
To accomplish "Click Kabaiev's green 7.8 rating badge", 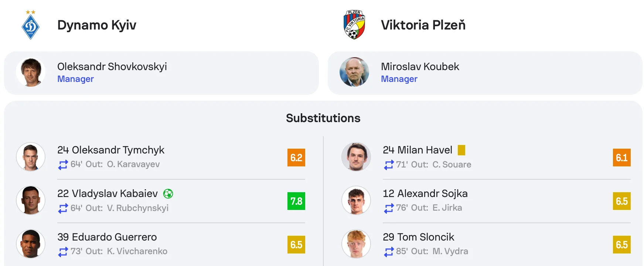I will coord(296,201).
